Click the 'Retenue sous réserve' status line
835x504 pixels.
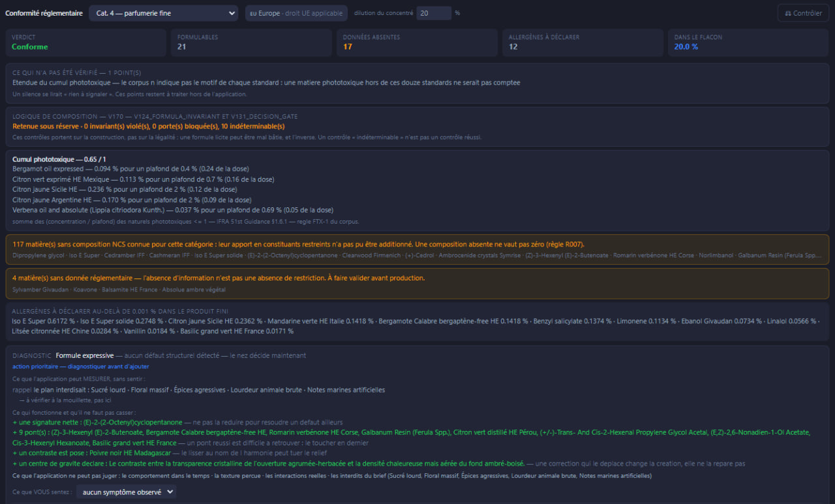pos(149,126)
